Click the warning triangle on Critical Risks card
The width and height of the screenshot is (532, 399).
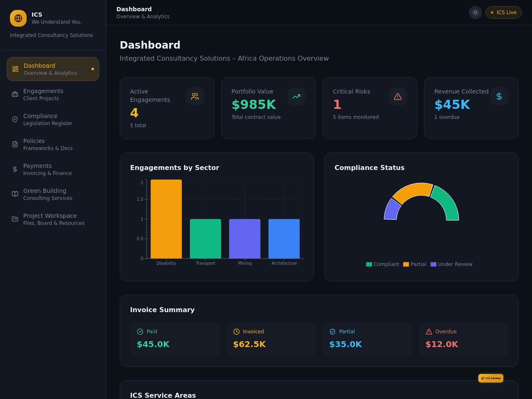[398, 96]
